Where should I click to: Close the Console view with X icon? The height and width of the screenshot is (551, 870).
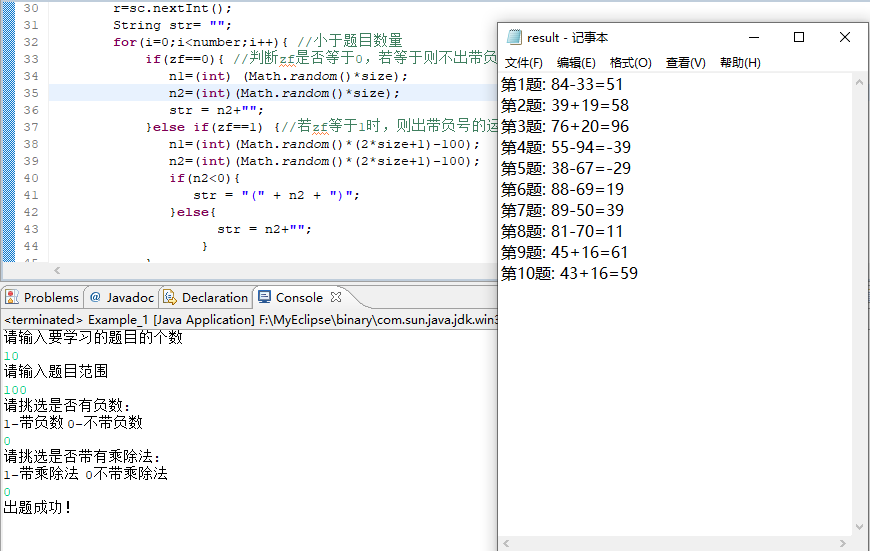[336, 297]
